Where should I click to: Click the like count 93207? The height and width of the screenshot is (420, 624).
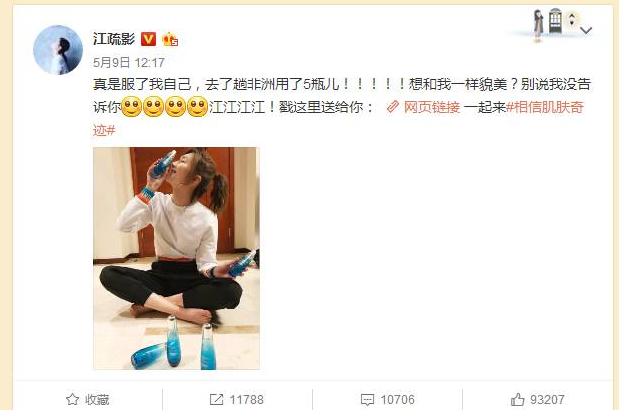(x=547, y=400)
